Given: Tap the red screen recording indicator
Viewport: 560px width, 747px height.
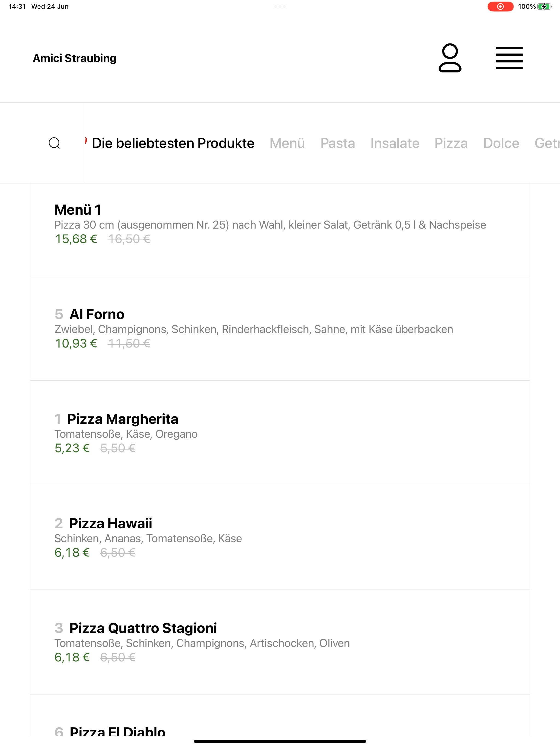Looking at the screenshot, I should pyautogui.click(x=500, y=6).
